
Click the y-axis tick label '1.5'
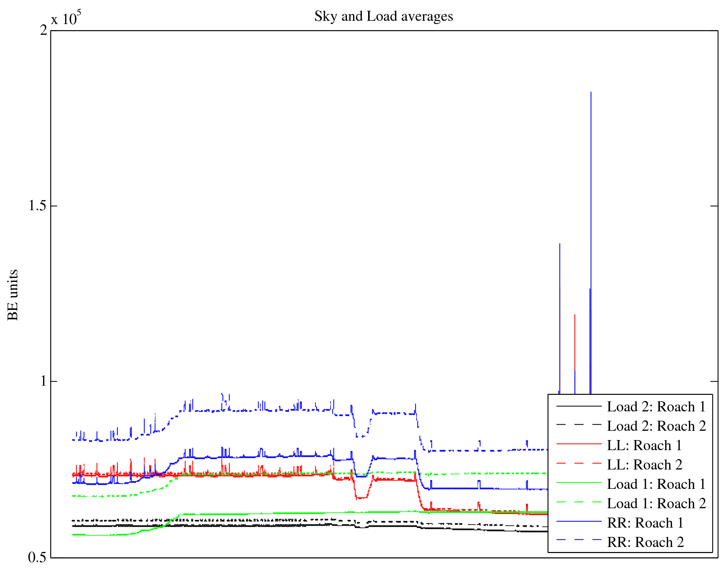coord(38,206)
